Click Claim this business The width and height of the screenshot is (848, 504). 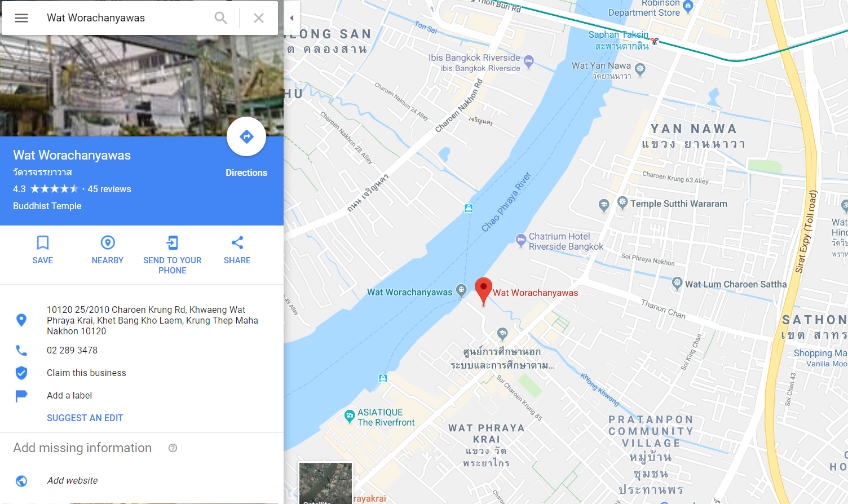pos(86,373)
